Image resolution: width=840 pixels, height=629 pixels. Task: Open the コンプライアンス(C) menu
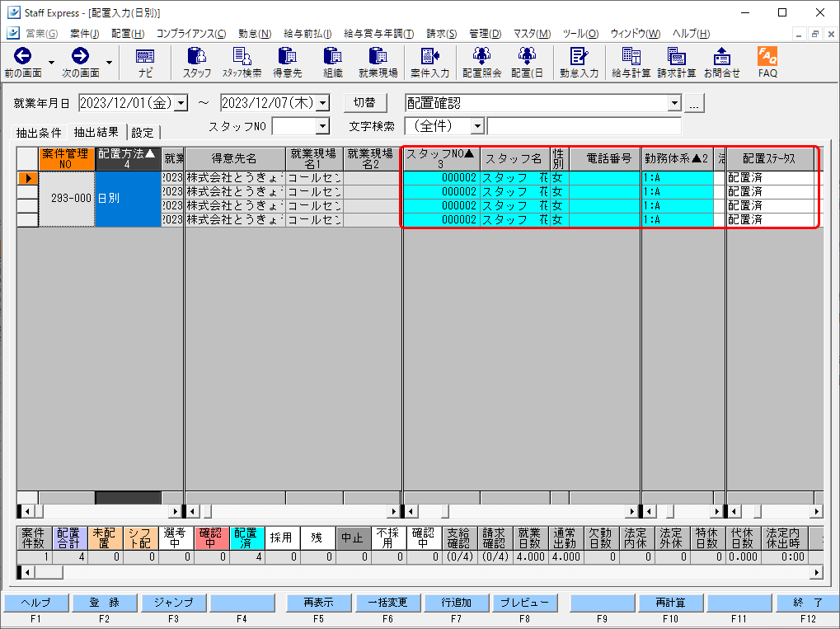point(191,34)
